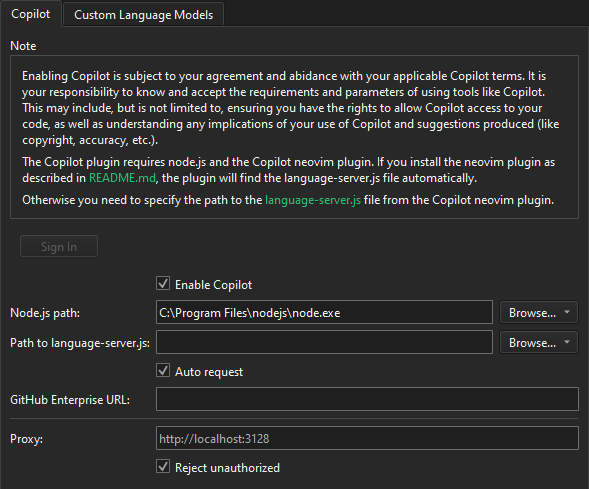Focus the Node.js path field
The image size is (589, 489).
tap(324, 312)
